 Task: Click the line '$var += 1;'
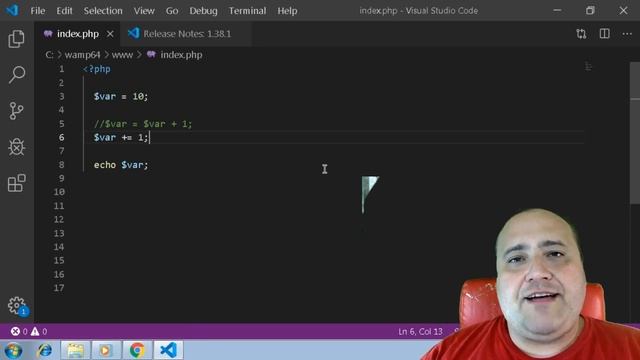point(121,138)
